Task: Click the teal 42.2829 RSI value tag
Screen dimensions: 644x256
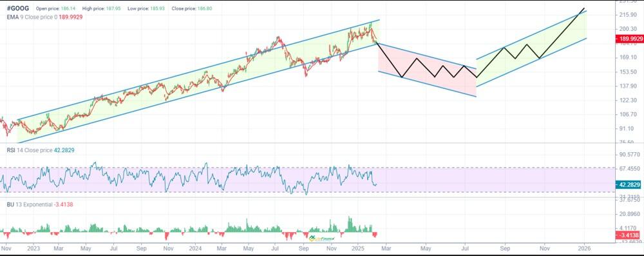Action: pyautogui.click(x=628, y=184)
